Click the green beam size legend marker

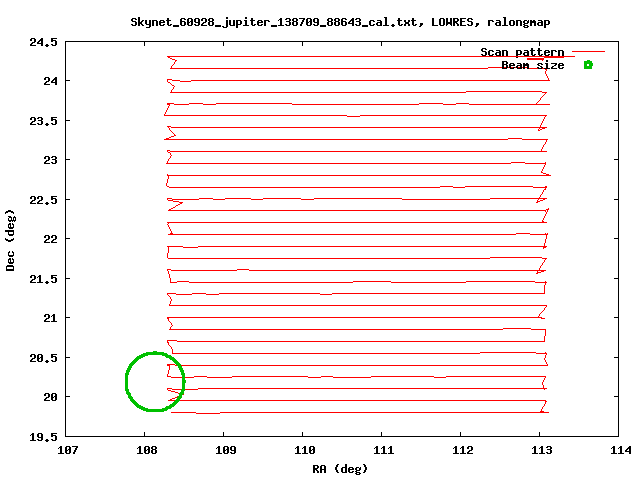click(588, 65)
